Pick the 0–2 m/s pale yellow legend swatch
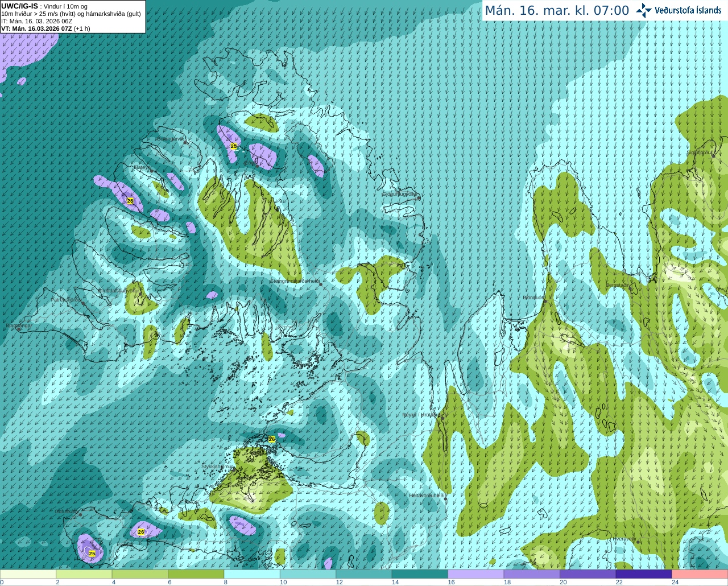The width and height of the screenshot is (728, 586). (28, 574)
